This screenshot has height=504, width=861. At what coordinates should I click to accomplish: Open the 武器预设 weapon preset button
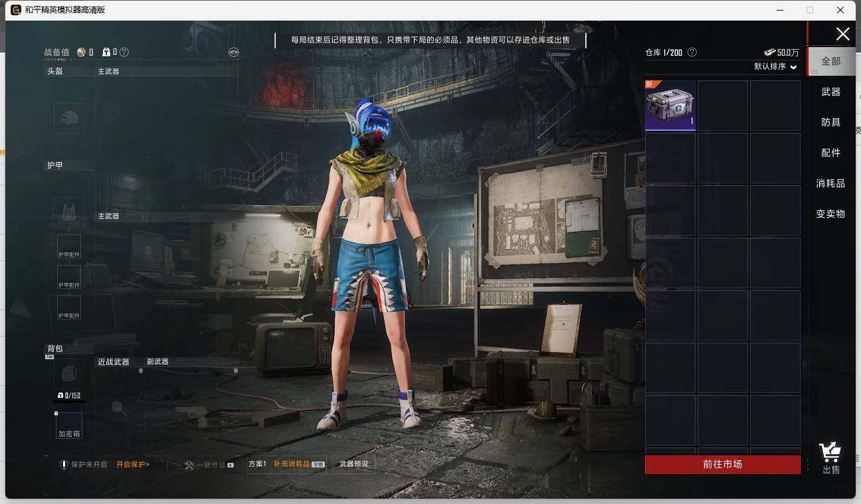pos(353,464)
